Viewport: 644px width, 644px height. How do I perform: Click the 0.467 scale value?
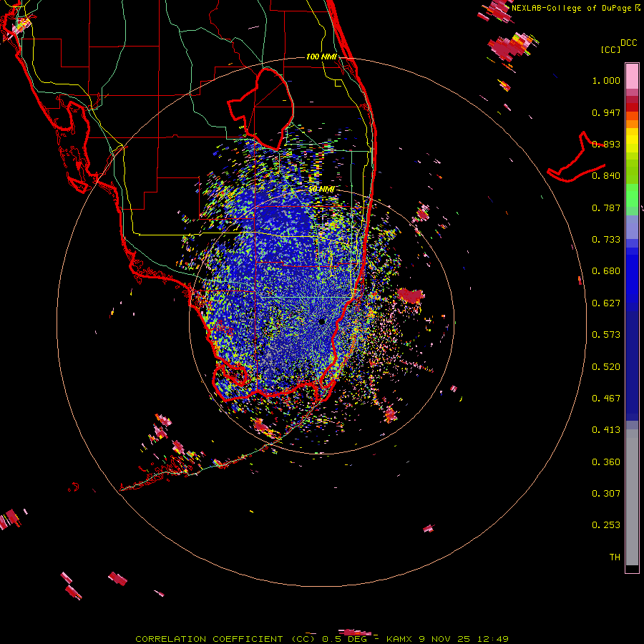point(606,399)
